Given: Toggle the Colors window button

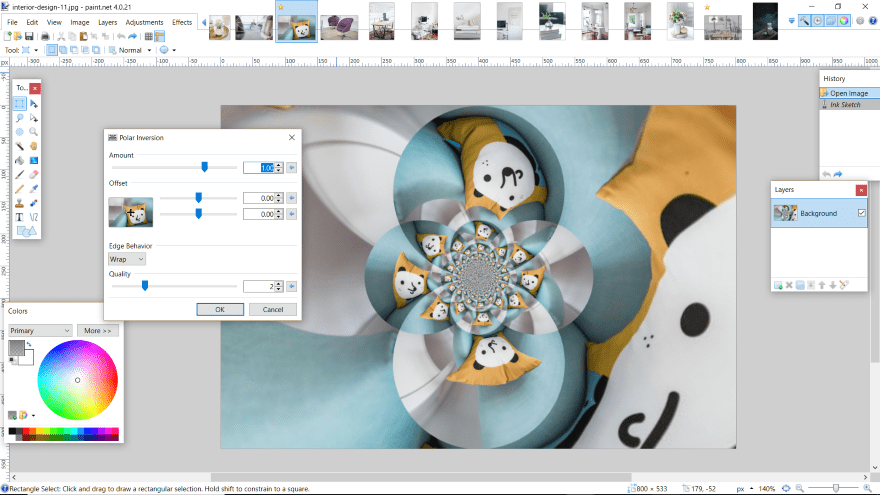Looking at the screenshot, I should click(843, 21).
